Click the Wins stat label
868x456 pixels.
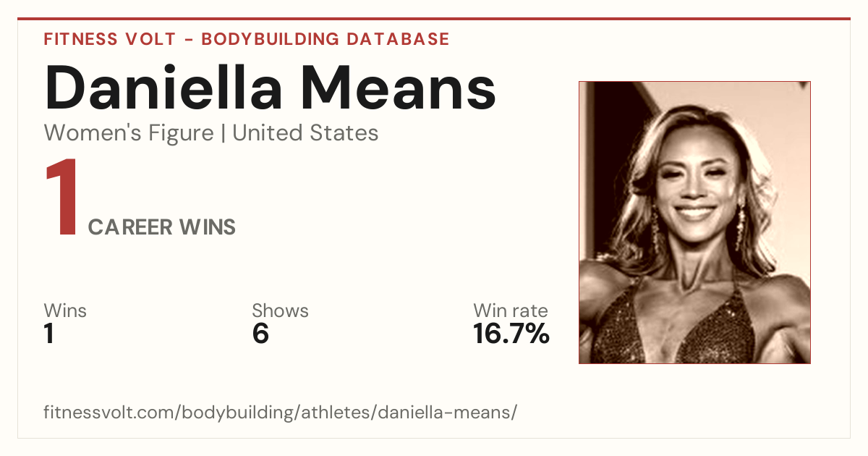[65, 311]
